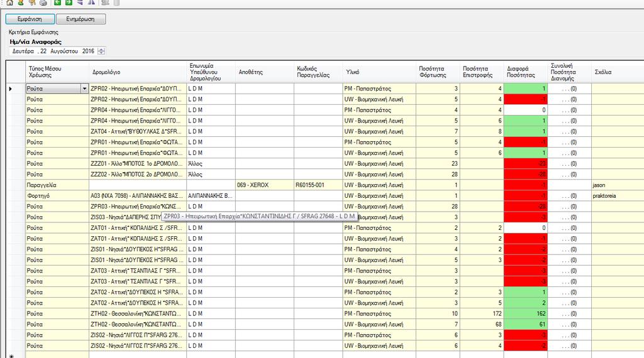Open the user icon in toolbar
The height and width of the screenshot is (358, 644).
(x=21, y=2)
